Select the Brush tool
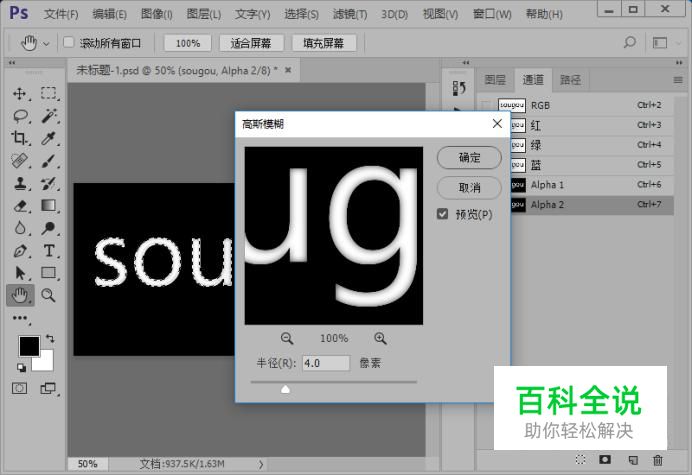The width and height of the screenshot is (692, 475). pyautogui.click(x=49, y=161)
